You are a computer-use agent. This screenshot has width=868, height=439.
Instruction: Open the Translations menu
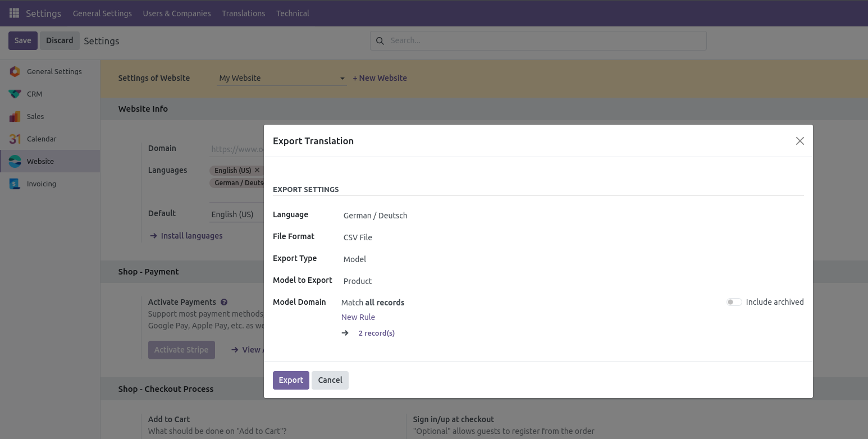coord(244,13)
